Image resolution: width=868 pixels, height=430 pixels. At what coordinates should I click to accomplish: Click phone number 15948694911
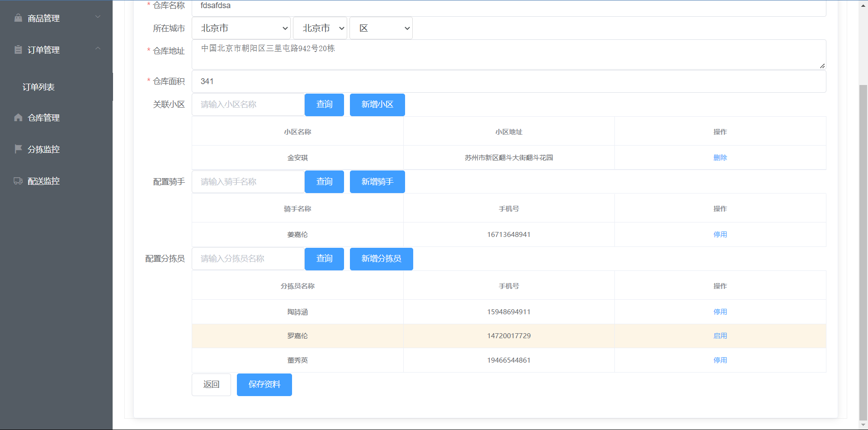pyautogui.click(x=509, y=312)
